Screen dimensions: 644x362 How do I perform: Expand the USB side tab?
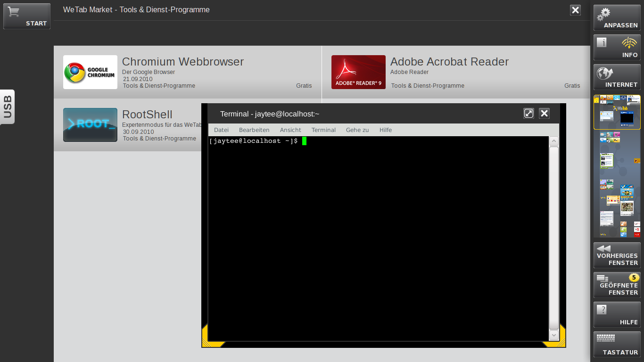(8, 107)
